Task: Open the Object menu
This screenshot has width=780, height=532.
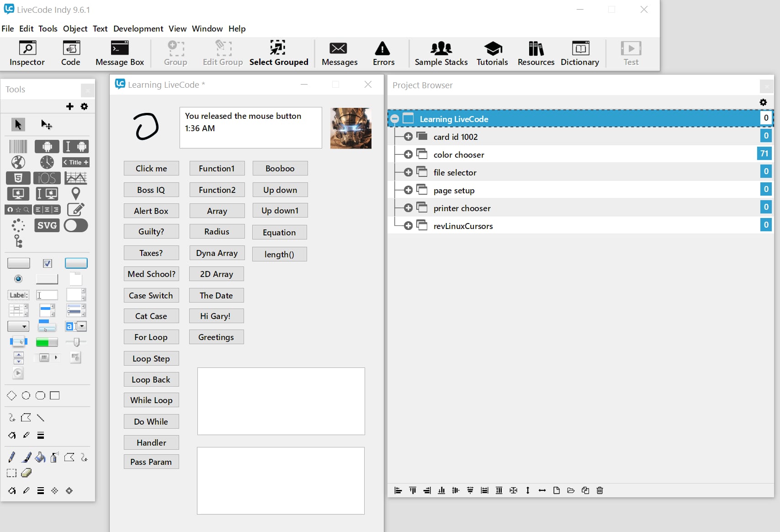Action: coord(75,28)
